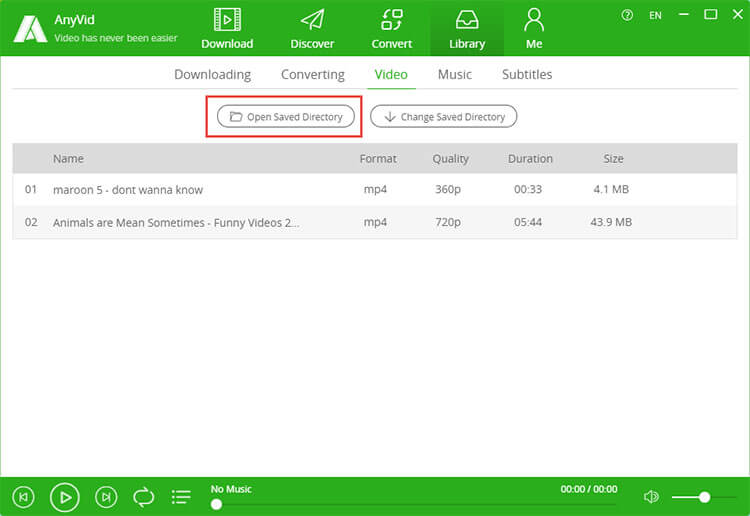Minimize the AnyVid window
Viewport: 750px width, 516px height.
pos(684,15)
